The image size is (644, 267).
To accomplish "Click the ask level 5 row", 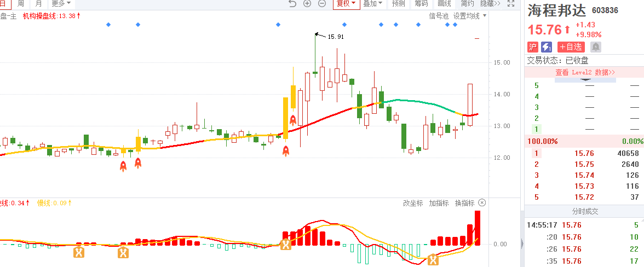I will click(584, 86).
